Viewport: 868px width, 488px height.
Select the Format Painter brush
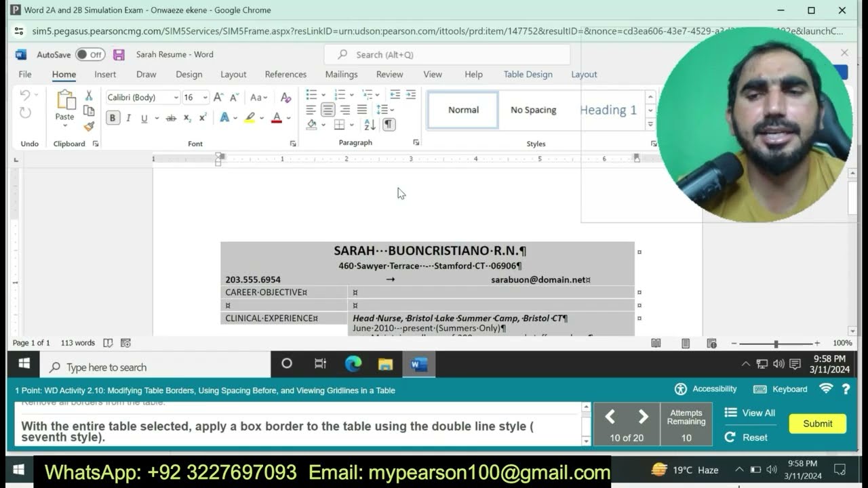89,126
